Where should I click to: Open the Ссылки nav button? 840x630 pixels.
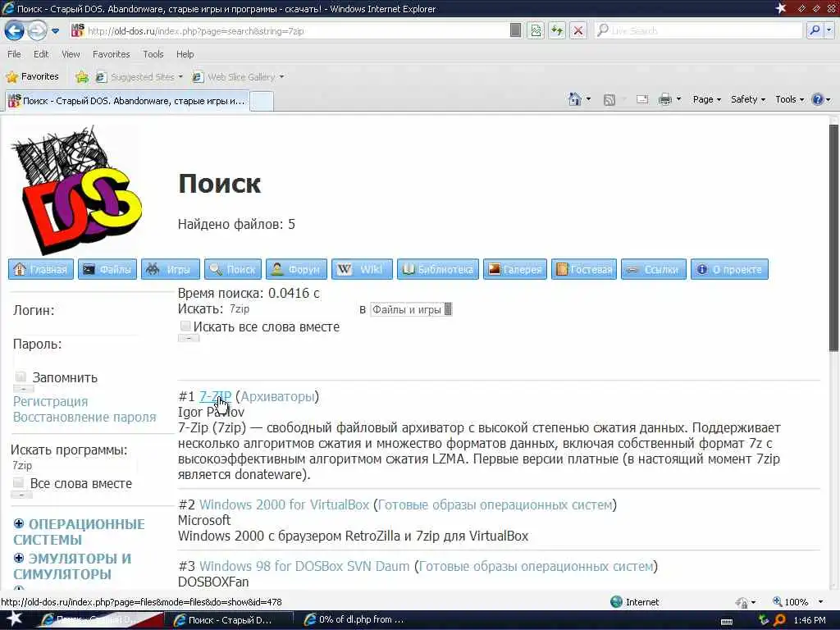click(654, 269)
